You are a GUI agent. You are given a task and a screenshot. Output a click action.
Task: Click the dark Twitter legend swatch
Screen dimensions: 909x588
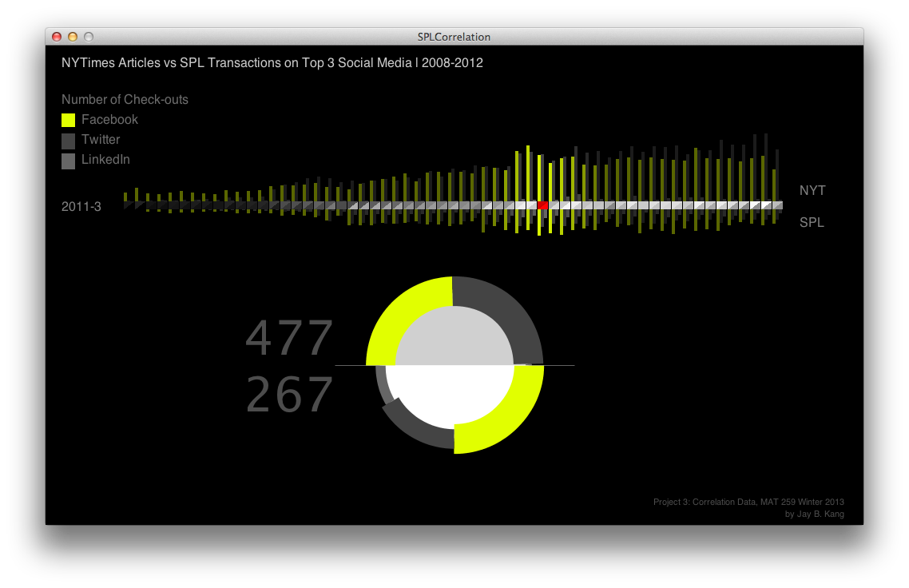pyautogui.click(x=69, y=141)
